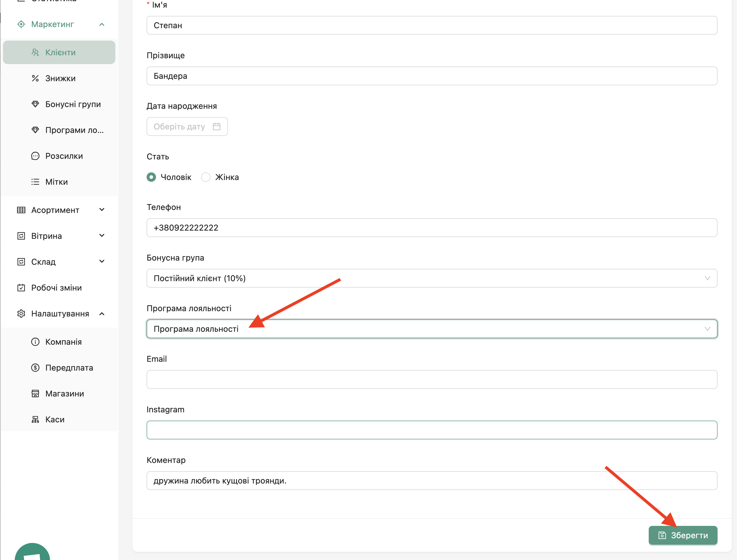737x560 pixels.
Task: Click the percent icon beside Знижки
Action: [35, 78]
